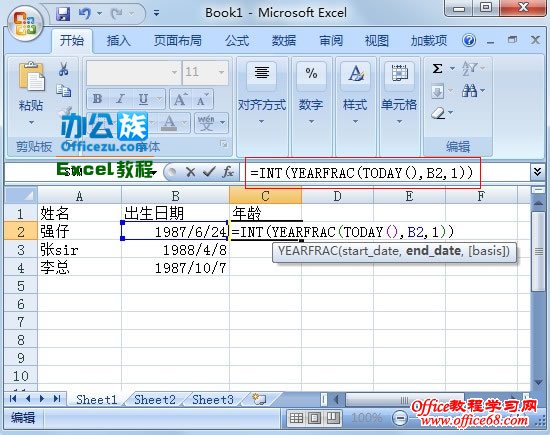Insert new worksheet tab icon

(x=259, y=399)
